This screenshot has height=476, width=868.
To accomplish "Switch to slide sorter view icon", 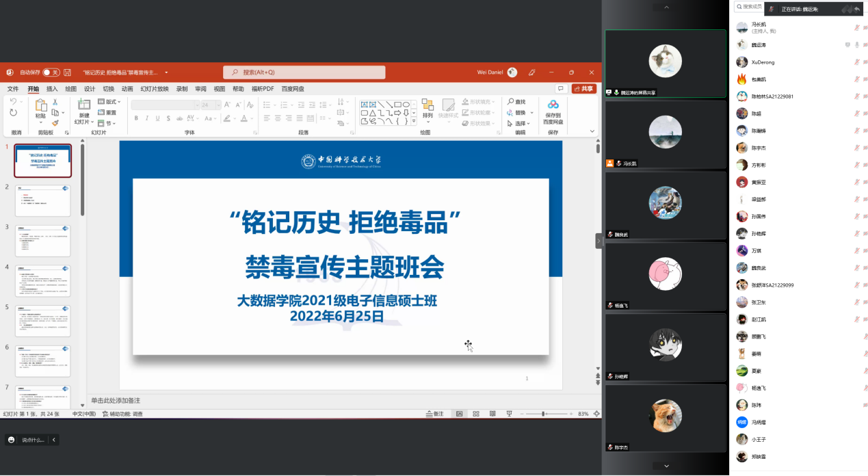I will tap(476, 414).
